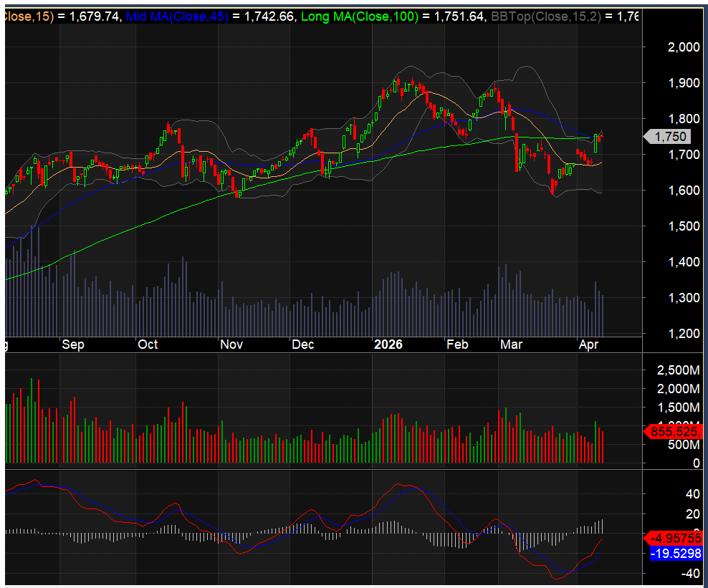
Task: Select the red -4.95755 MACD value tag
Action: tap(674, 538)
